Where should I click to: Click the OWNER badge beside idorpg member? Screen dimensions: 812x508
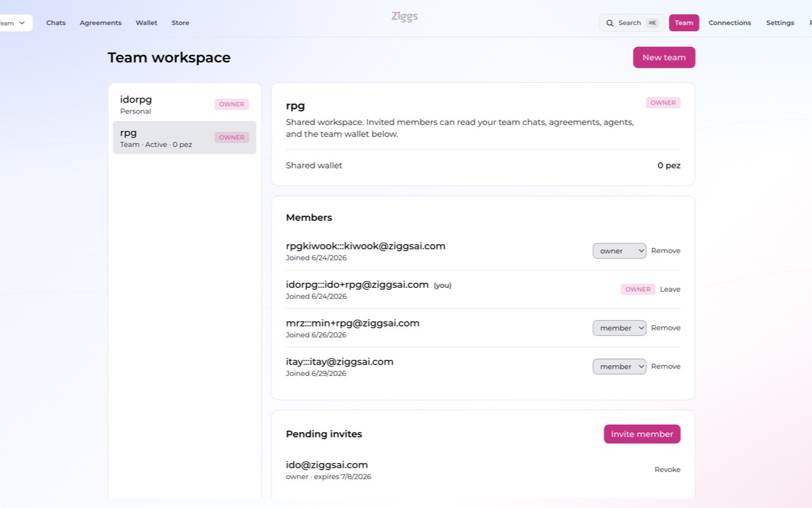[638, 290]
